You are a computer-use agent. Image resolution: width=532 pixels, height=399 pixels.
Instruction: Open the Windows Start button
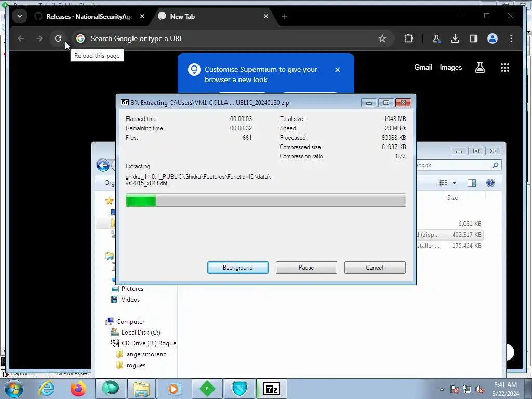coord(14,389)
